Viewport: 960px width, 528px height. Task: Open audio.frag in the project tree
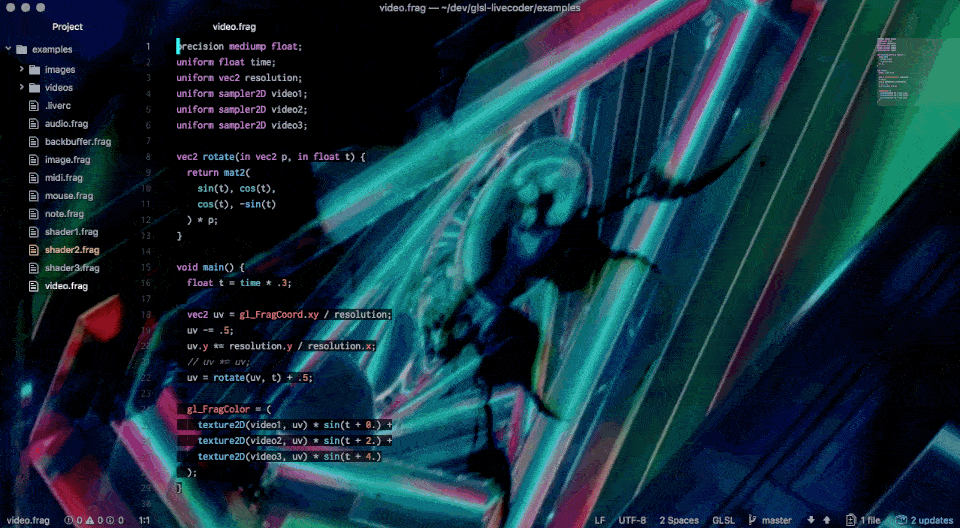pyautogui.click(x=66, y=123)
